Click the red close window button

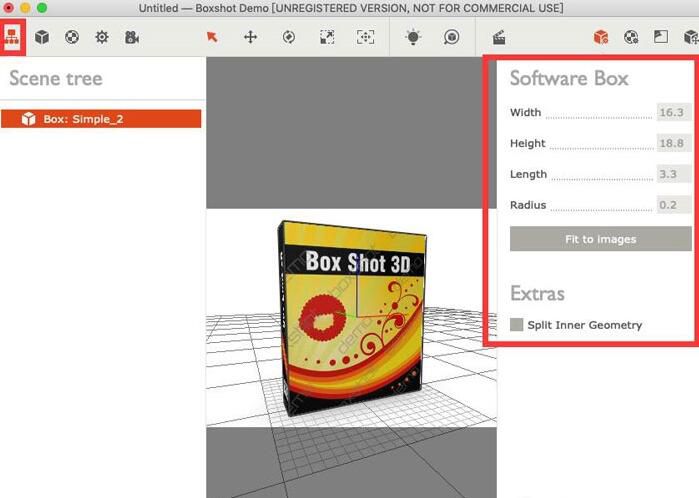8,8
